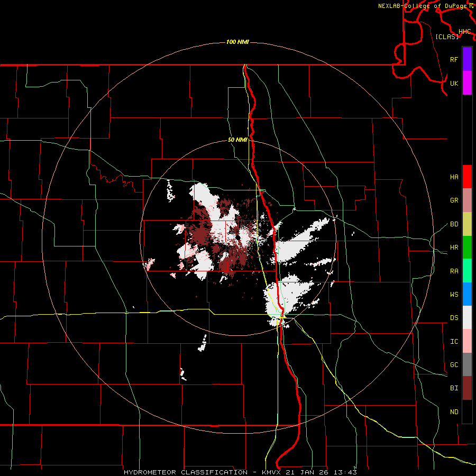Viewport: 476px width, 476px height.
Task: Click the RA legend label
Action: point(454,271)
